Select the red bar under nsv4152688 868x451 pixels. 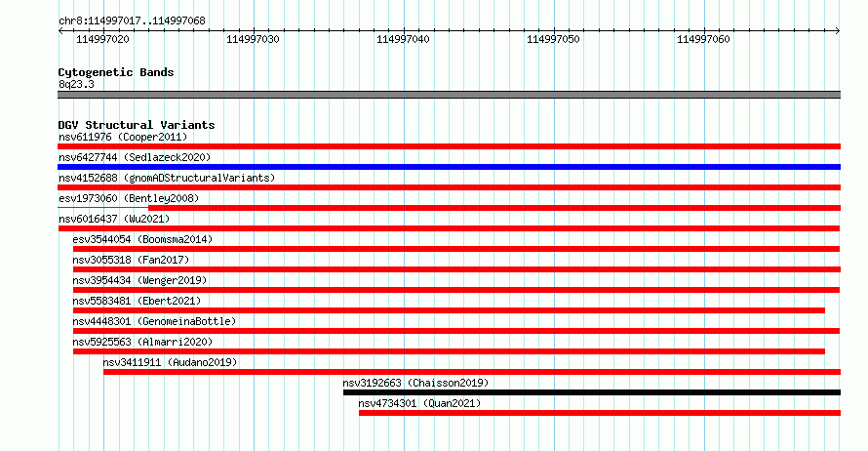pos(449,187)
